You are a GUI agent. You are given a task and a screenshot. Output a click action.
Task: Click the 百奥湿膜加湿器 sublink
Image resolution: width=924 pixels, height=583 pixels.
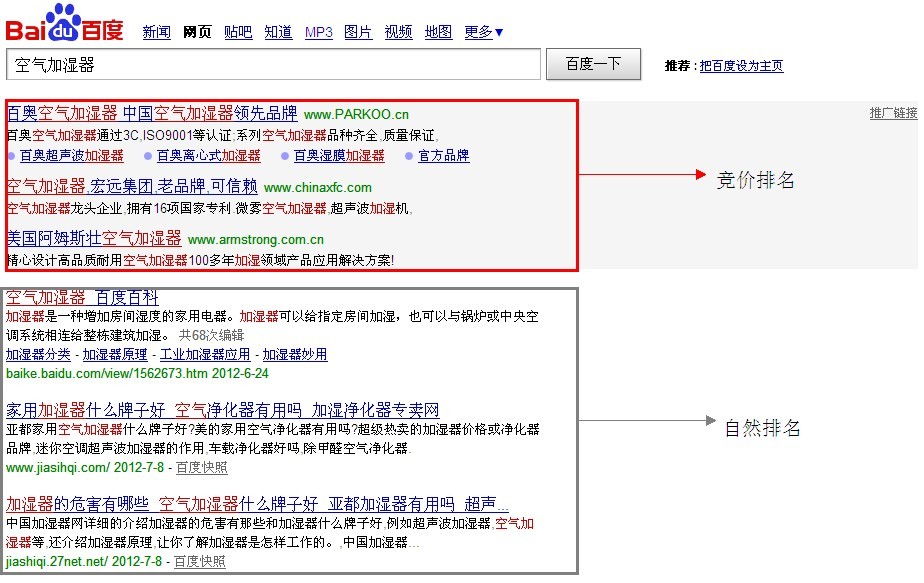[339, 156]
